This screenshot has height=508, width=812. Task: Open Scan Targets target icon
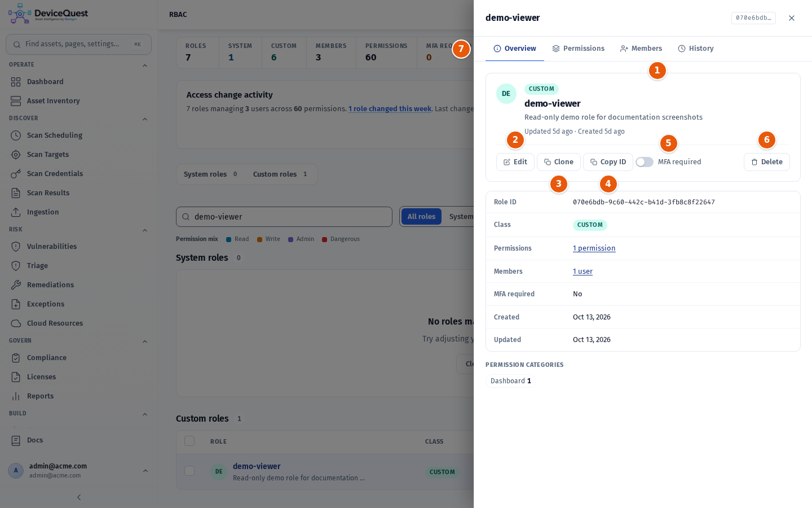[x=16, y=155]
